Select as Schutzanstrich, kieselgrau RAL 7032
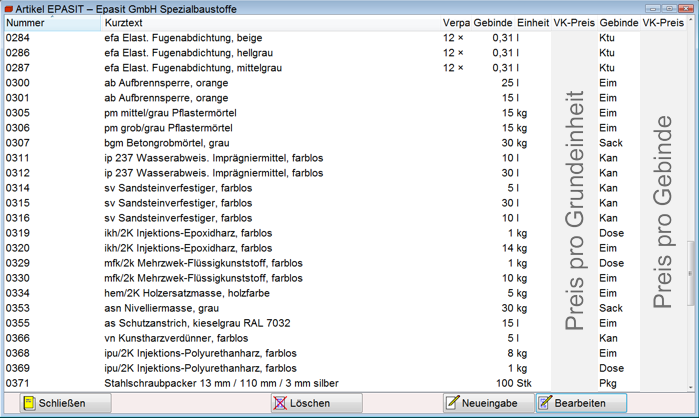699x418 pixels. pyautogui.click(x=345, y=323)
